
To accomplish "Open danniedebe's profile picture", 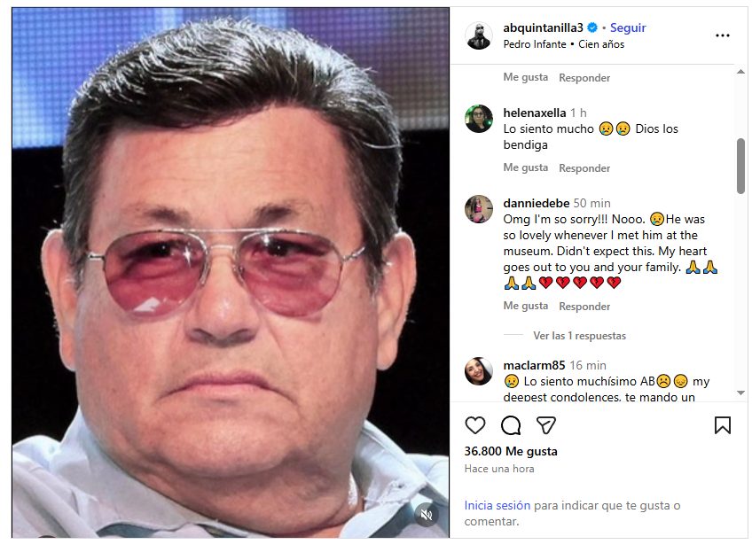I will pos(479,209).
